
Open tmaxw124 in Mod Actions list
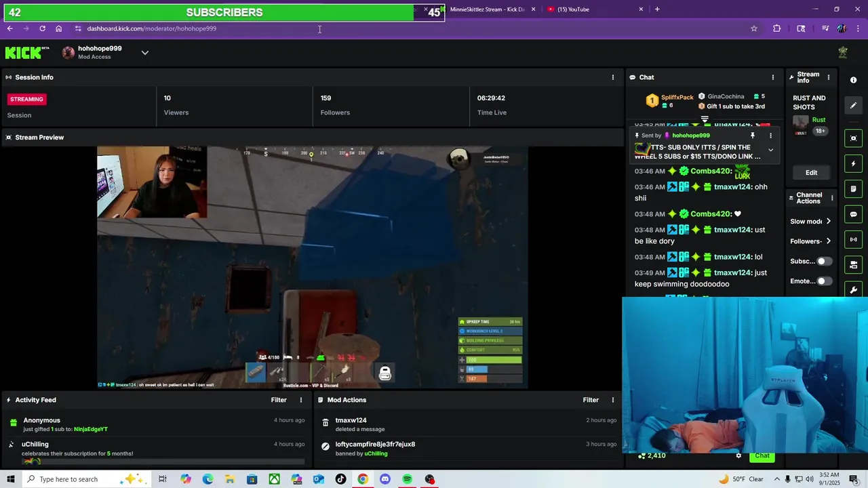[x=351, y=420]
